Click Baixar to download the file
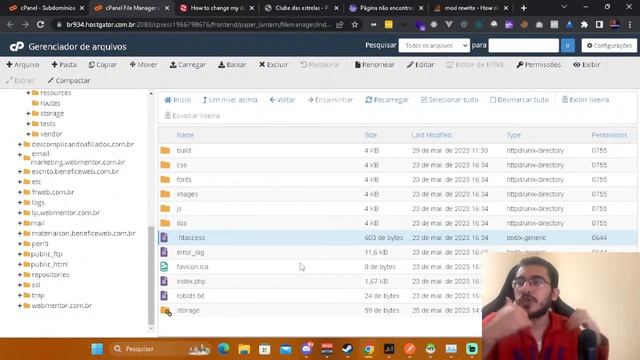The image size is (640, 360). tap(232, 64)
